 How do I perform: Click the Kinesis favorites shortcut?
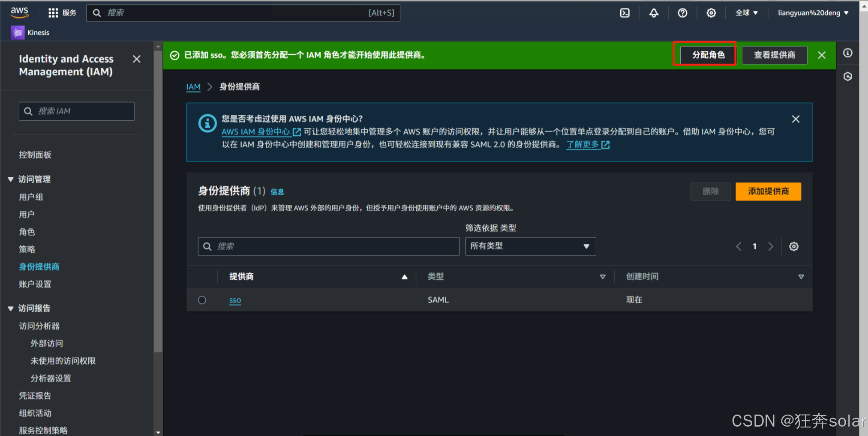(x=30, y=33)
